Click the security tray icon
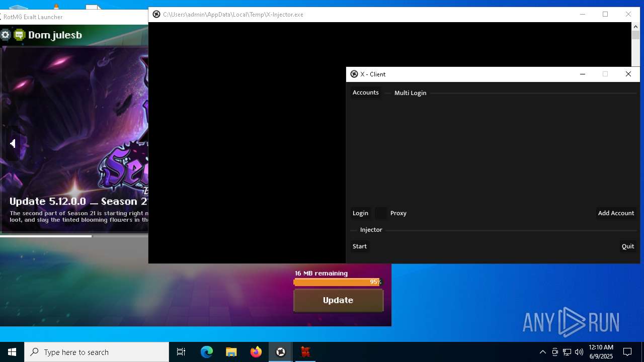This screenshot has width=644, height=362. [x=555, y=352]
